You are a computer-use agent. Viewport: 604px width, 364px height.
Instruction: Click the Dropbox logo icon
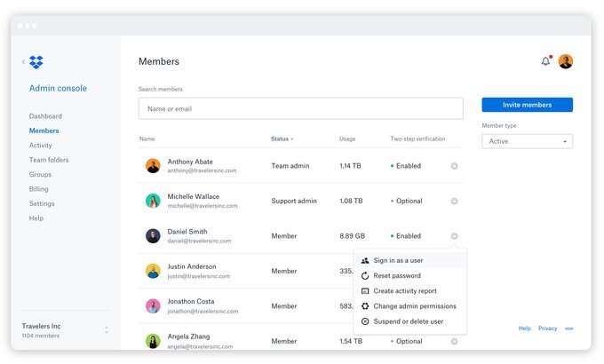pos(36,62)
